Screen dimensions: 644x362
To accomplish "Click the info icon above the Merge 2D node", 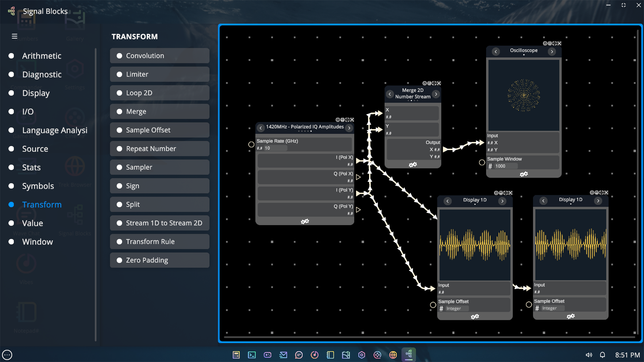I will pyautogui.click(x=425, y=83).
